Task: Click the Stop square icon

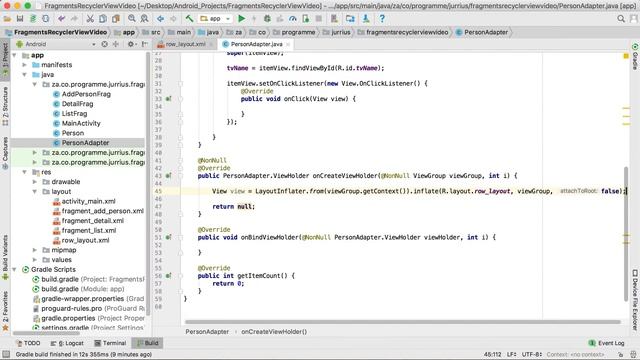Action: (x=319, y=19)
